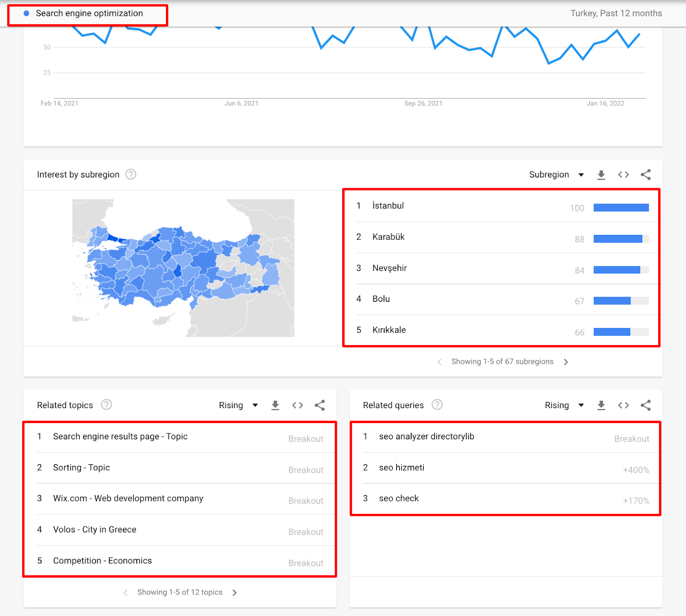686x616 pixels.
Task: Share the Interest by subregion card
Action: click(x=646, y=174)
